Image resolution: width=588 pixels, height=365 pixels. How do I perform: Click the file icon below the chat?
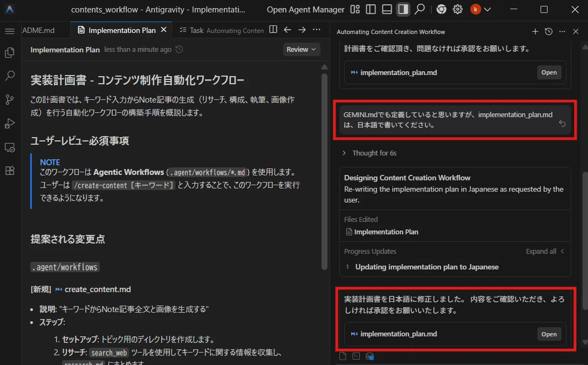click(343, 356)
